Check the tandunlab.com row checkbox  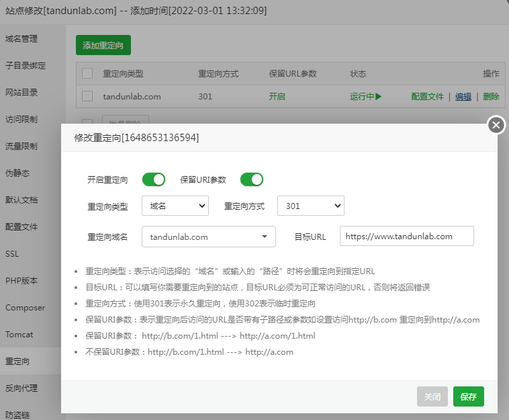click(x=87, y=96)
